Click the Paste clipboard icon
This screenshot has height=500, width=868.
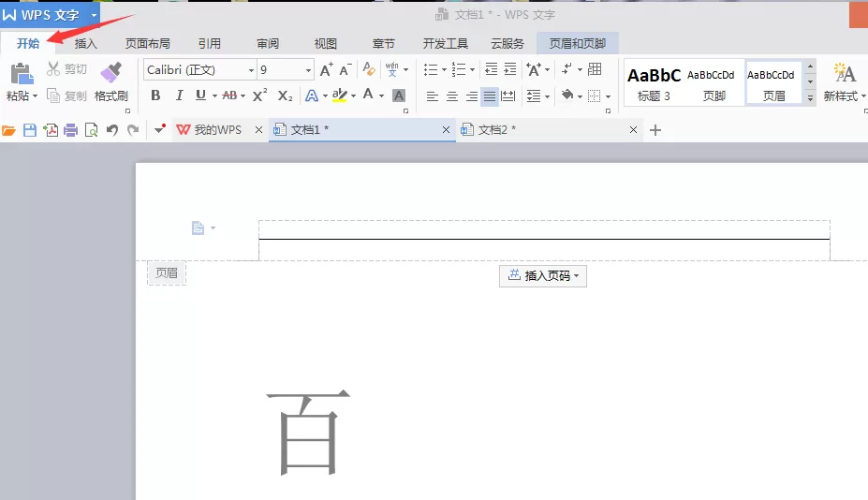point(22,74)
